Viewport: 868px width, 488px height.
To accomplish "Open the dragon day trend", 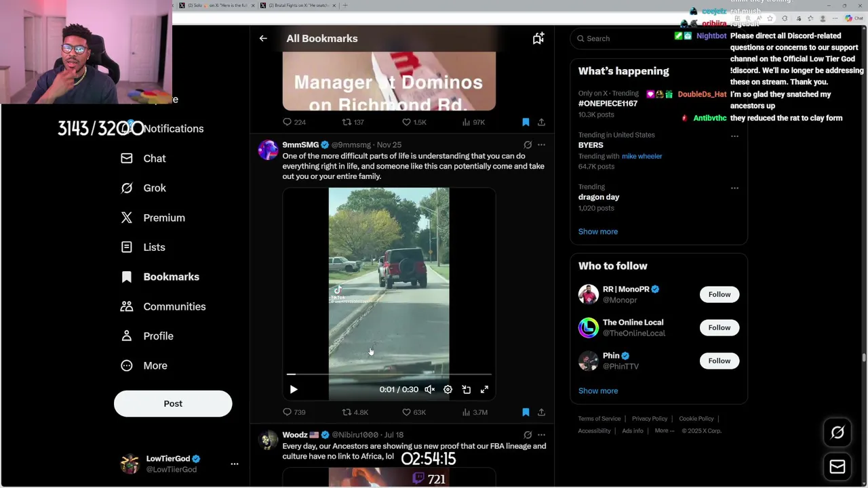I will [599, 197].
